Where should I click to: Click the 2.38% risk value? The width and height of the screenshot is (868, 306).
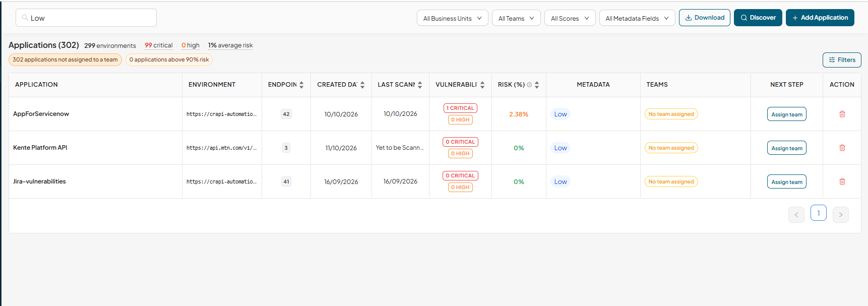(x=519, y=114)
